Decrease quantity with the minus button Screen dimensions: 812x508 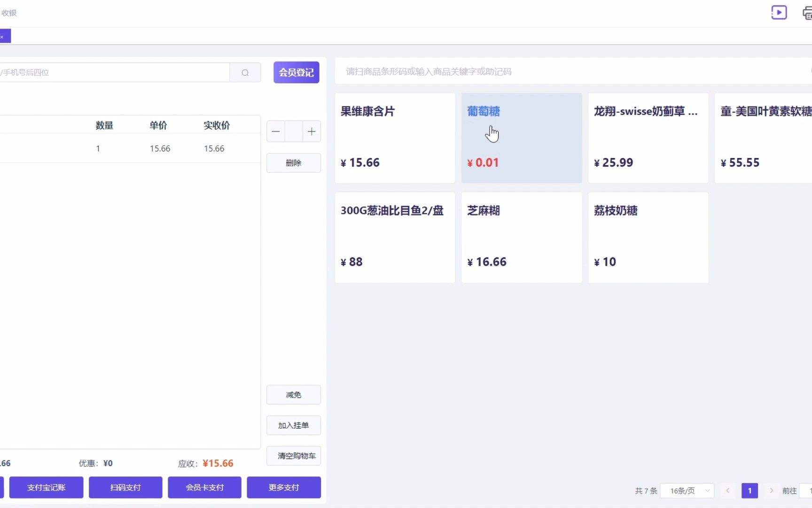coord(276,132)
